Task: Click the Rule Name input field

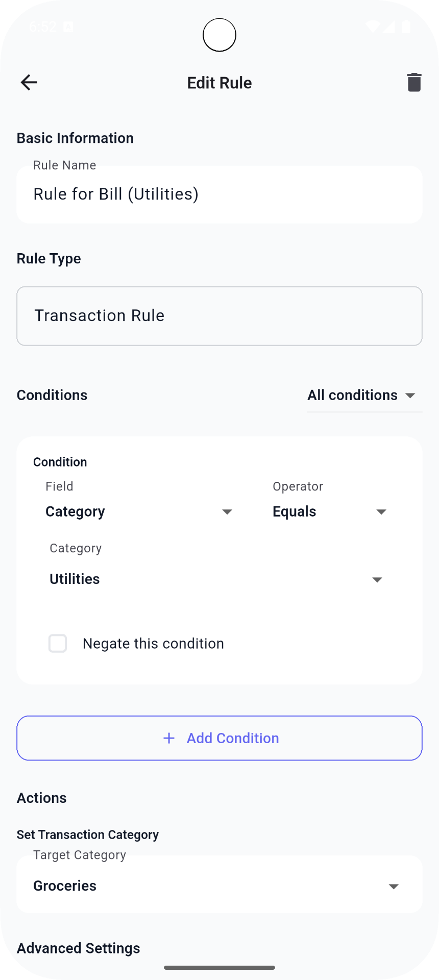Action: point(219,194)
